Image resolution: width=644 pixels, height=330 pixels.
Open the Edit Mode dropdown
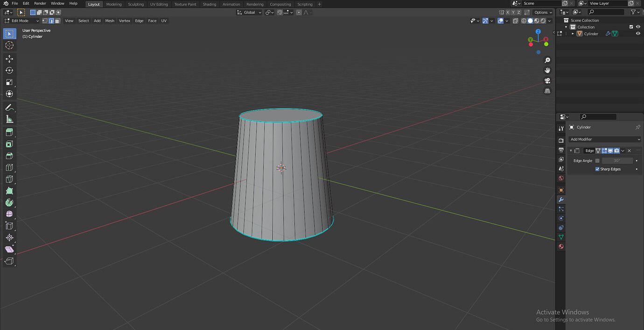[x=22, y=21]
